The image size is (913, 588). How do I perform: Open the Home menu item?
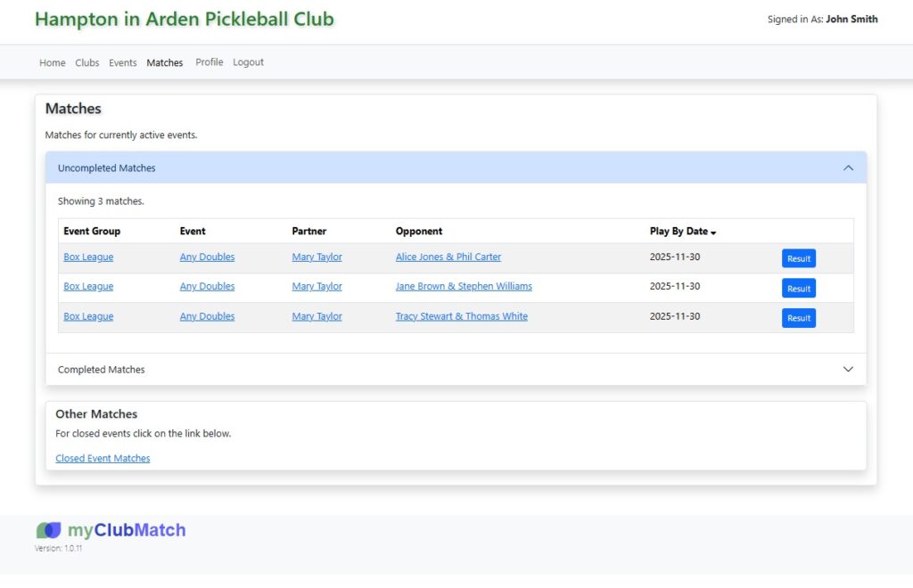(x=53, y=62)
